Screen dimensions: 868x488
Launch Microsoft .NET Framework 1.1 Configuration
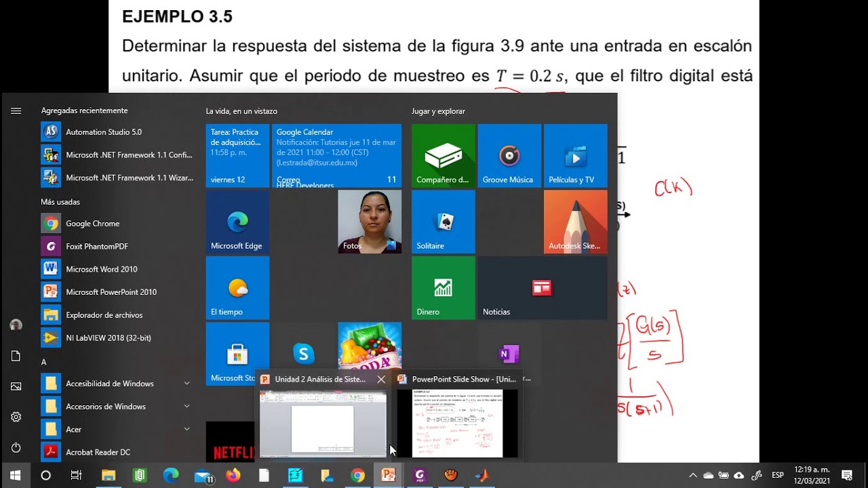click(x=117, y=155)
